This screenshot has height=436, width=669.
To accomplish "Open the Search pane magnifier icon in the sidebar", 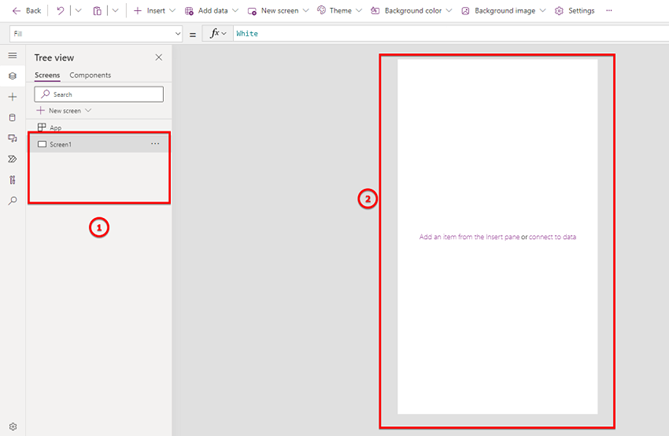I will (x=13, y=201).
